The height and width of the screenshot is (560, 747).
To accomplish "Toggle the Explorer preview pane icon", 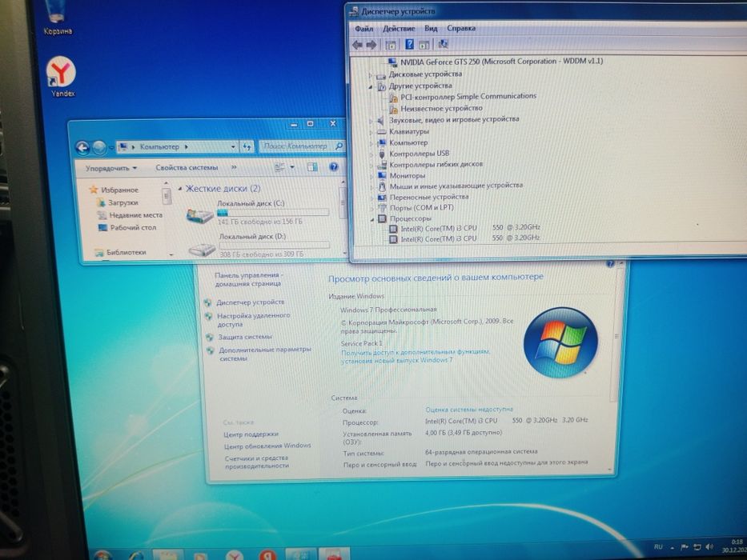I will pos(312,166).
